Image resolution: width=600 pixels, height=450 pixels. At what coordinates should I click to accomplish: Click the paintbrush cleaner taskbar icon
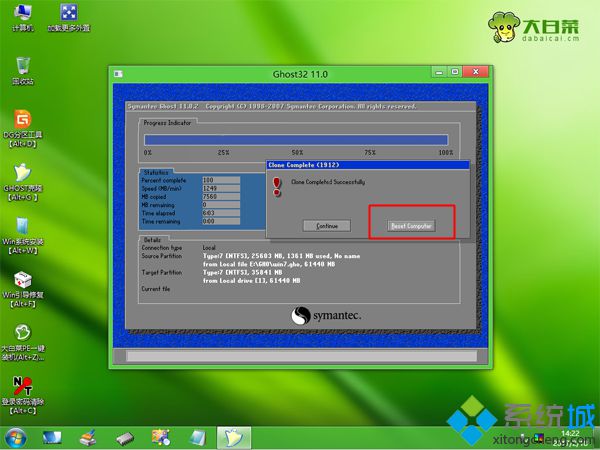click(x=88, y=438)
